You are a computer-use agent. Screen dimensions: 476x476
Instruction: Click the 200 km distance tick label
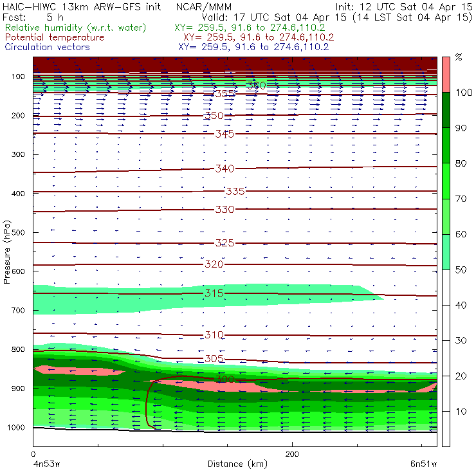(292, 454)
